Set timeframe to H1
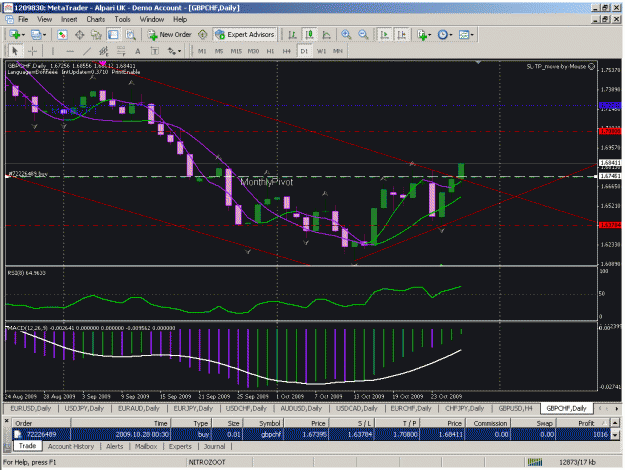This screenshot has height=470, width=625. [x=270, y=51]
